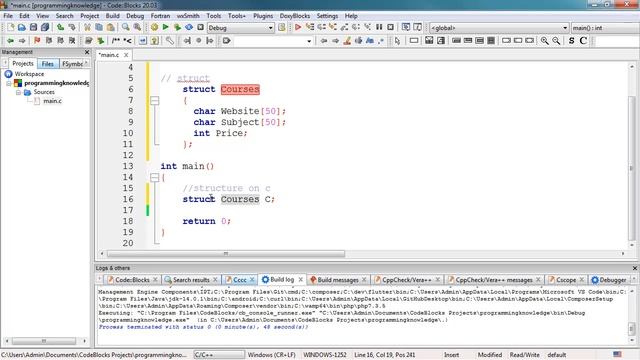Select main.c in the project tree
Viewport: 640px width, 360px height.
pyautogui.click(x=52, y=101)
